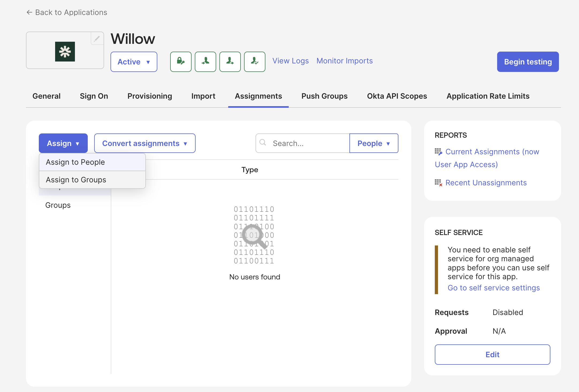Select Groups in the left filter list
579x392 pixels.
pos(58,205)
